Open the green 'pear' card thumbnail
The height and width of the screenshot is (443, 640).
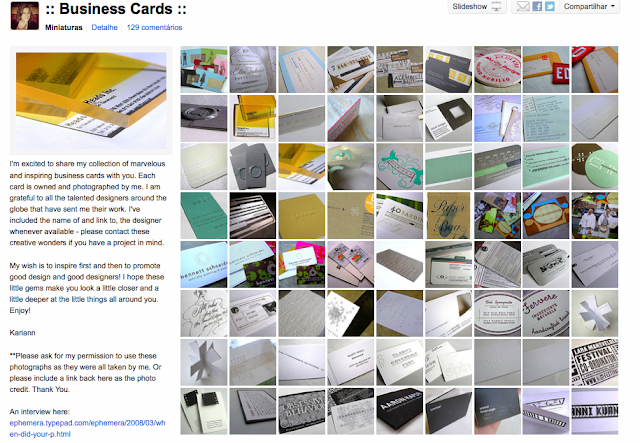[204, 216]
